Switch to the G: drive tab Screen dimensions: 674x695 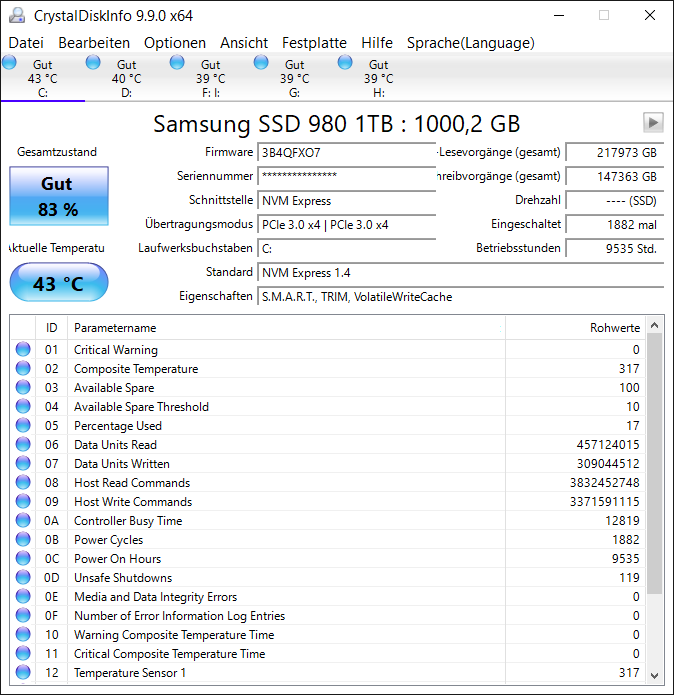[294, 77]
